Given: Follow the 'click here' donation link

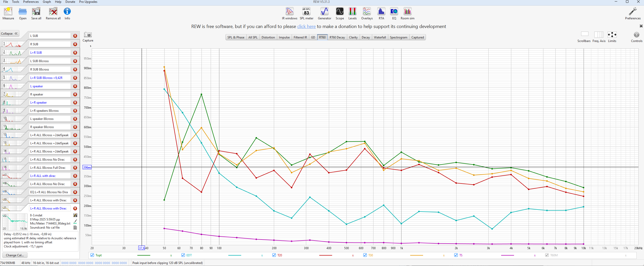Looking at the screenshot, I should coord(306,26).
